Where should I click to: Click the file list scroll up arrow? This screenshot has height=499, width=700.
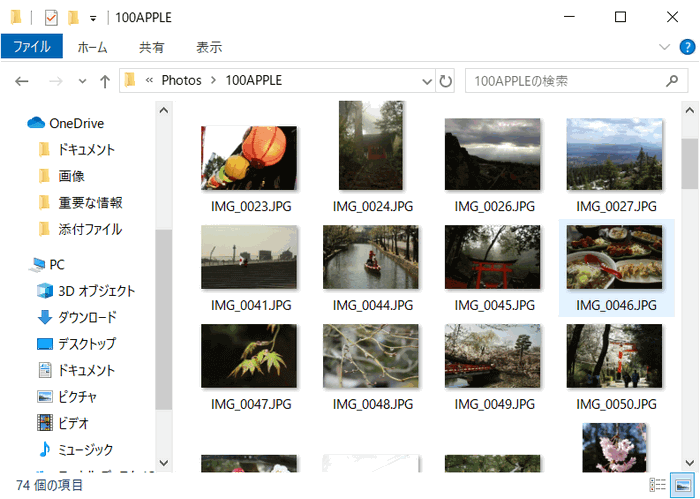[x=689, y=110]
